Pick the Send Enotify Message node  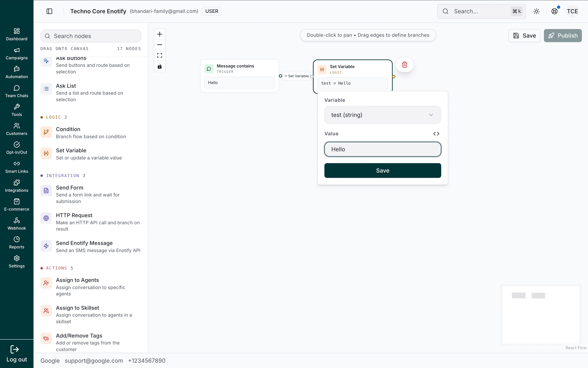[91, 247]
